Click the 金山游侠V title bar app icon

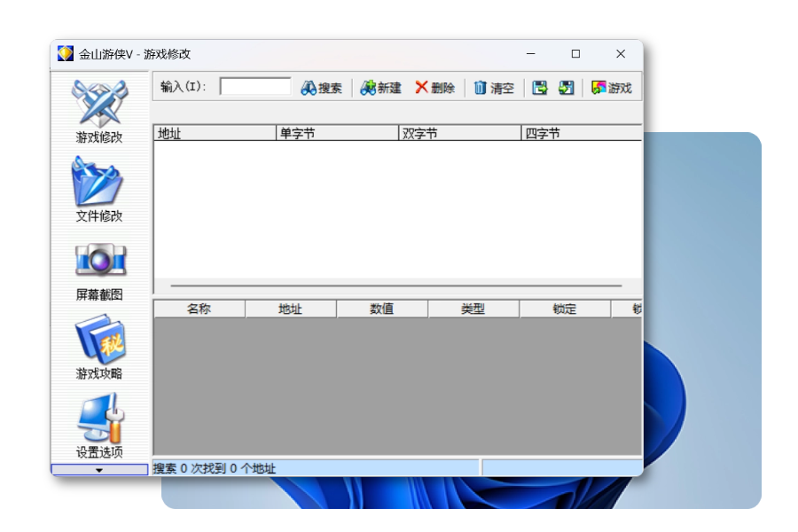65,53
